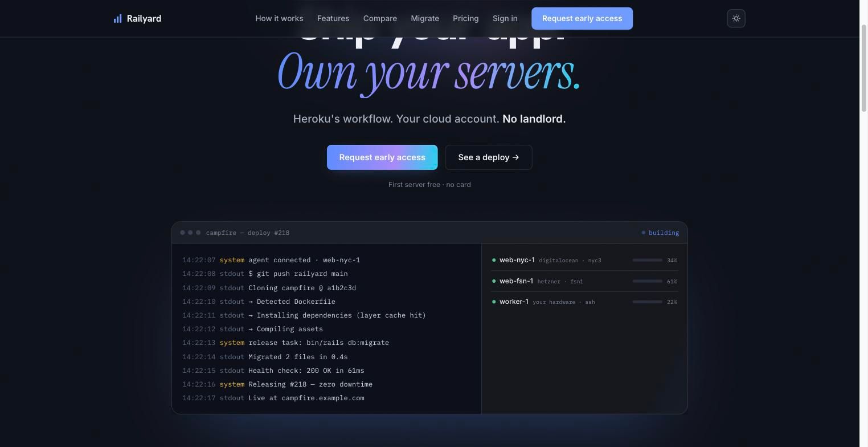Click the Live at campfire.example.com line
This screenshot has height=447, width=868.
(273, 398)
